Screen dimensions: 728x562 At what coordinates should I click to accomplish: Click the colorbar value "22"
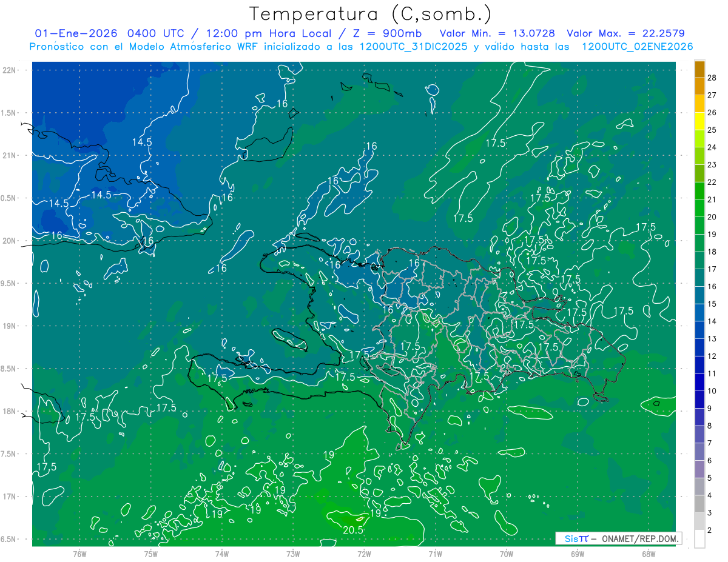(x=712, y=182)
